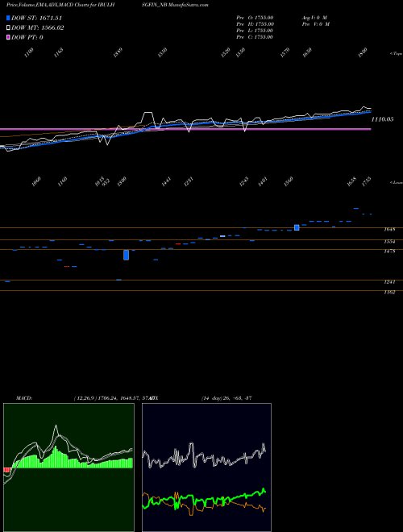Click the magenta horizontal PT line
Image resolution: width=403 pixels, height=532 pixels.
(185, 129)
